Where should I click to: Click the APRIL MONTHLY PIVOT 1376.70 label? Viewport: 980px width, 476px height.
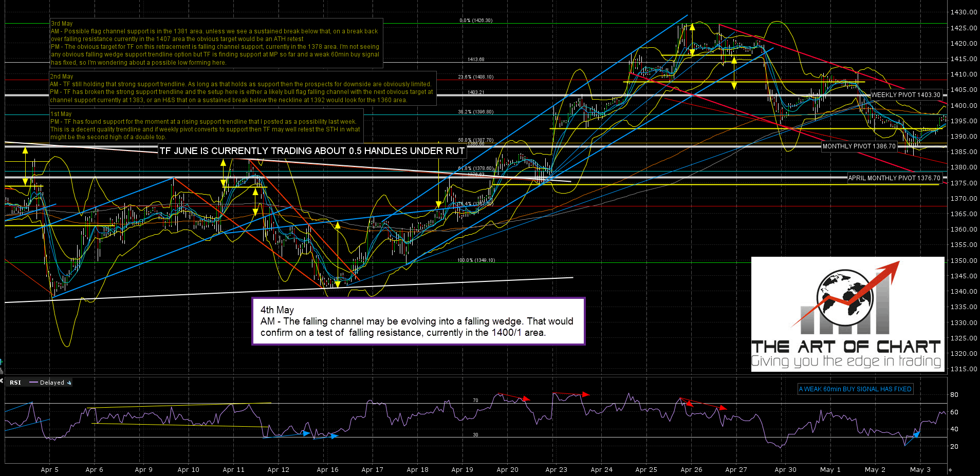894,178
